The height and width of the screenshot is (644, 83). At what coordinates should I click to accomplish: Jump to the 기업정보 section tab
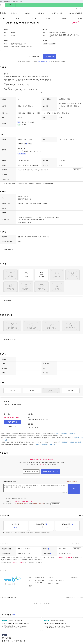(80, 19)
